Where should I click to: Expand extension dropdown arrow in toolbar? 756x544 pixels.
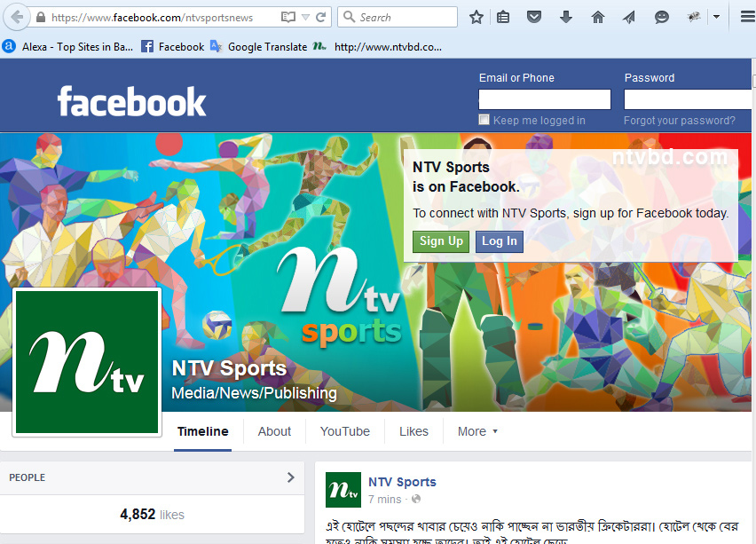click(716, 17)
